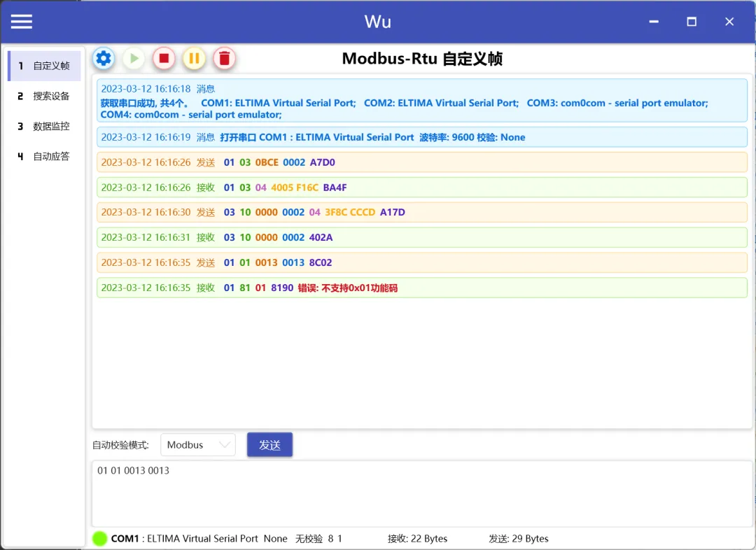Open the hamburger menu
Viewport: 756px width, 550px height.
point(22,22)
